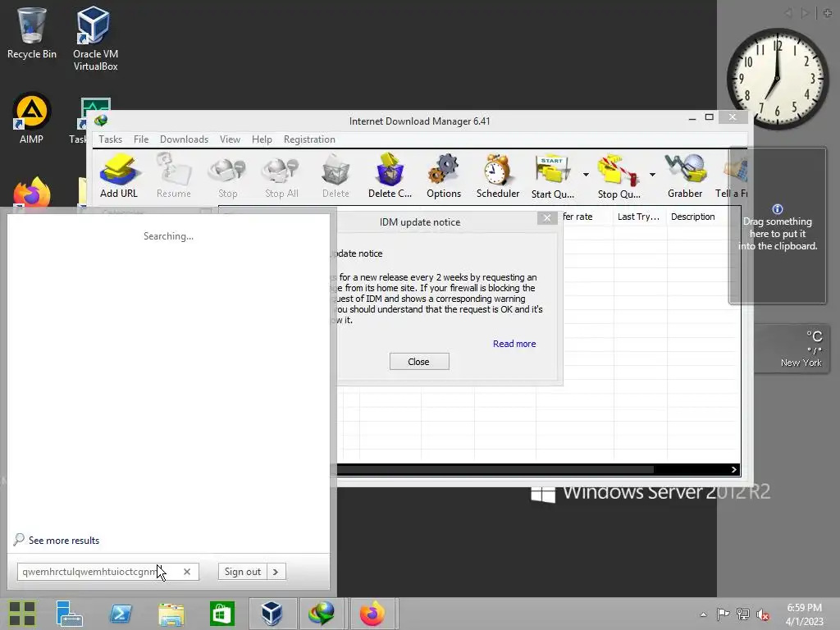Select the AIMP desktop icon
This screenshot has height=630, width=840.
(x=32, y=118)
